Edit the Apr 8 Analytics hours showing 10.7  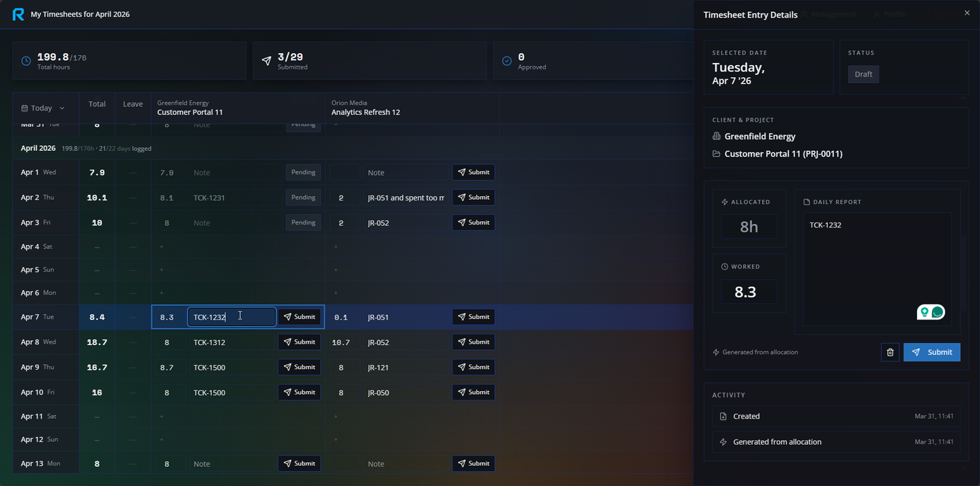(x=341, y=342)
